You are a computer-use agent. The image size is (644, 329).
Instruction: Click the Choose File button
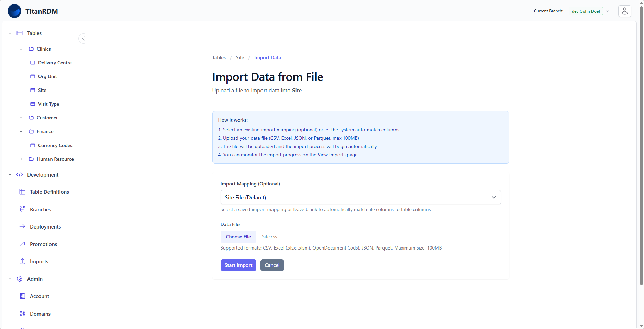click(238, 237)
